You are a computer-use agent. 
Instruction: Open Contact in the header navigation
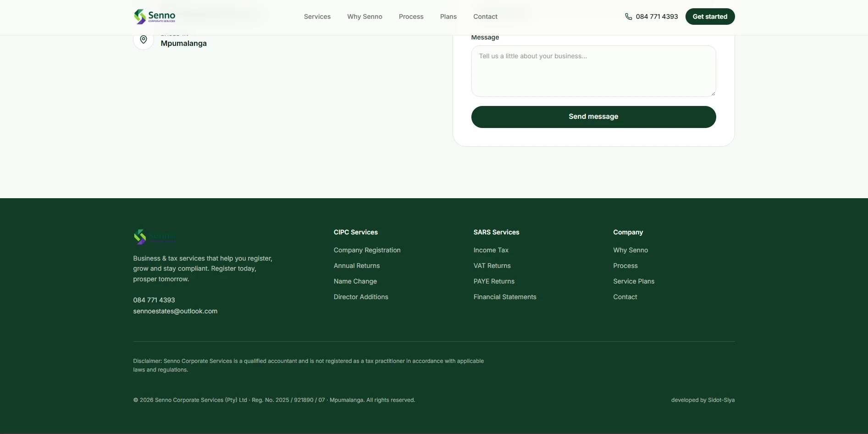coord(485,17)
